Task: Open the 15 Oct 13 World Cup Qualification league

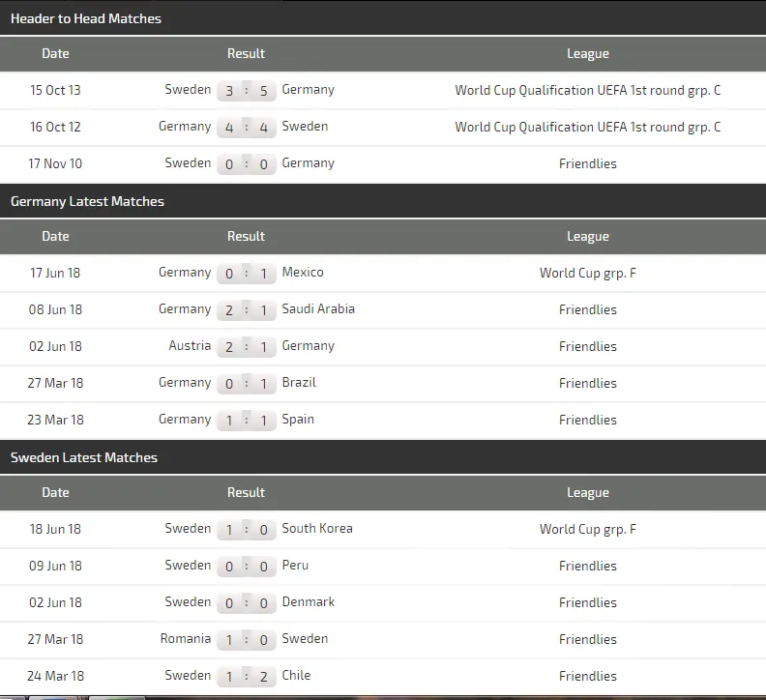Action: (587, 90)
